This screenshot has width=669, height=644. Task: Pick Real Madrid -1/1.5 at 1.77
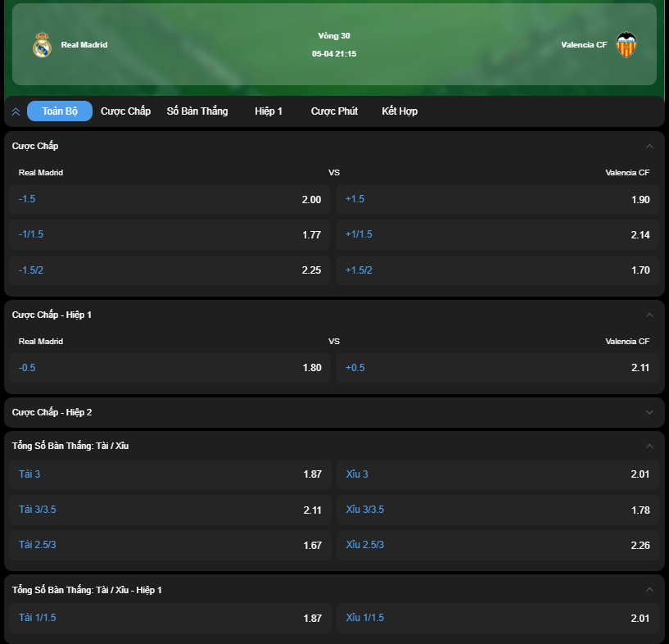170,234
